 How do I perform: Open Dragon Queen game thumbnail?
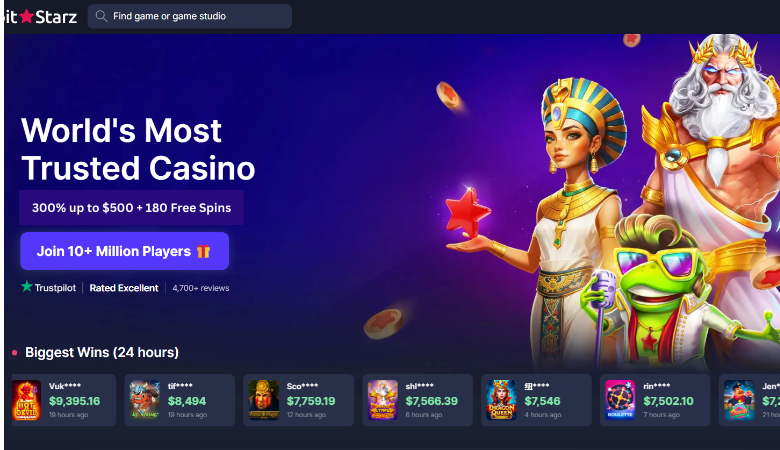[x=501, y=400]
